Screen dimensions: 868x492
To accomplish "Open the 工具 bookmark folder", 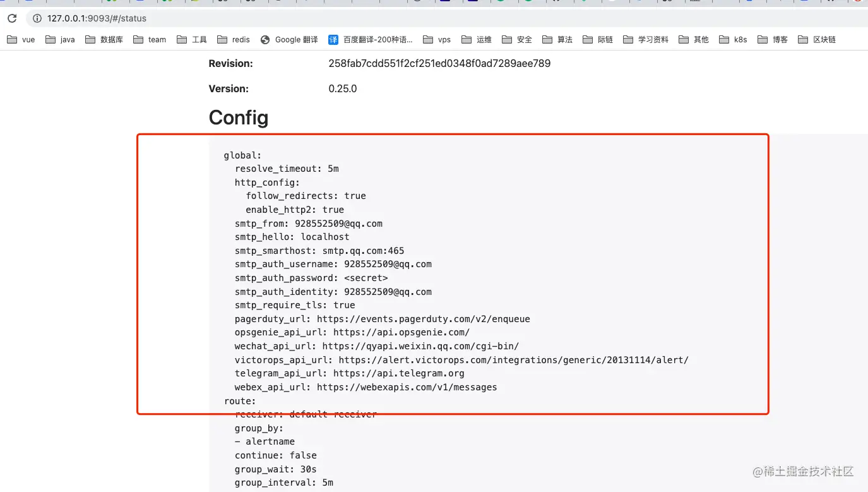I will click(192, 39).
